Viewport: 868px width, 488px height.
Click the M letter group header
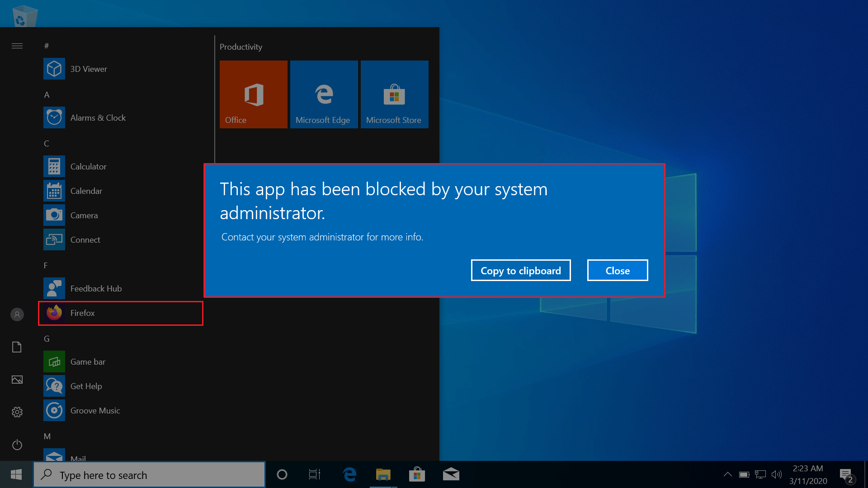(x=47, y=436)
